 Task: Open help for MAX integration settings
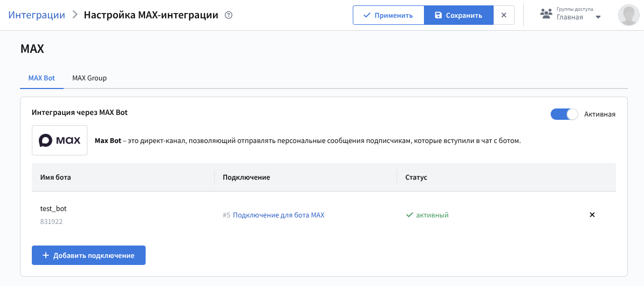pos(229,15)
